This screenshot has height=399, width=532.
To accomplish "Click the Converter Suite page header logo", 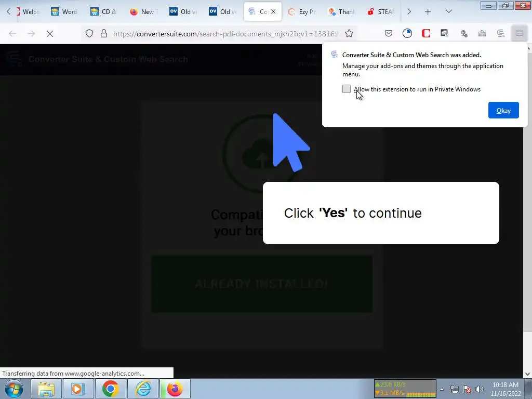I will coord(14,59).
